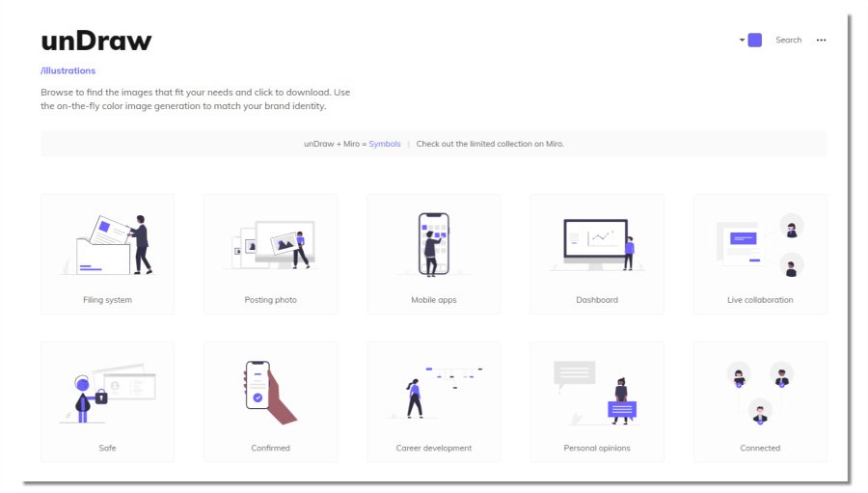Click the 'unDraw + Miro =' banner text
Viewport: 868px width, 493px height.
[x=335, y=144]
